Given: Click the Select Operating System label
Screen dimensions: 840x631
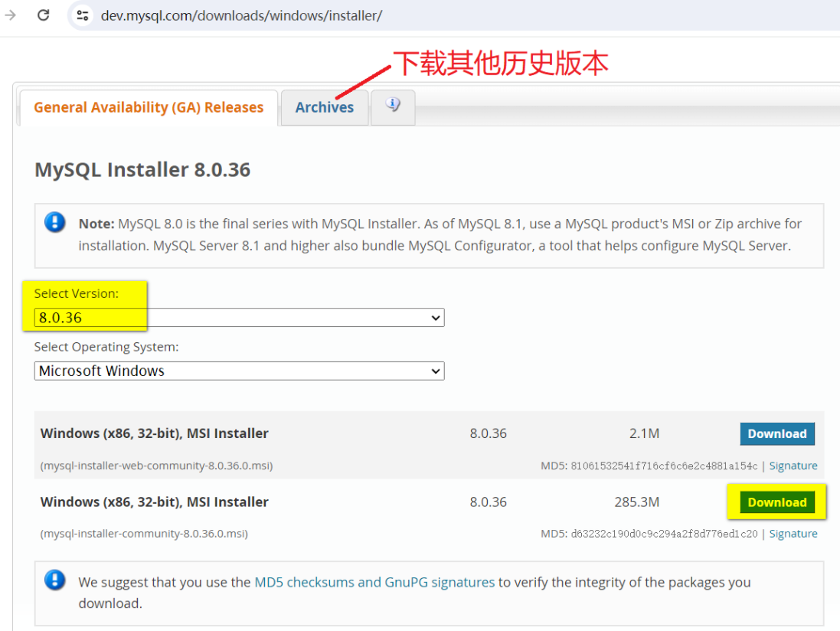Looking at the screenshot, I should (x=106, y=347).
